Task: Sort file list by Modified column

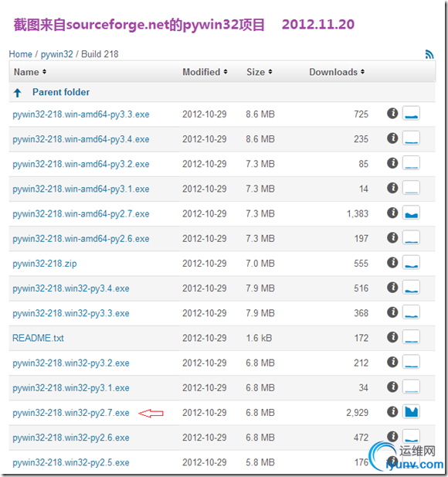Action: tap(205, 72)
